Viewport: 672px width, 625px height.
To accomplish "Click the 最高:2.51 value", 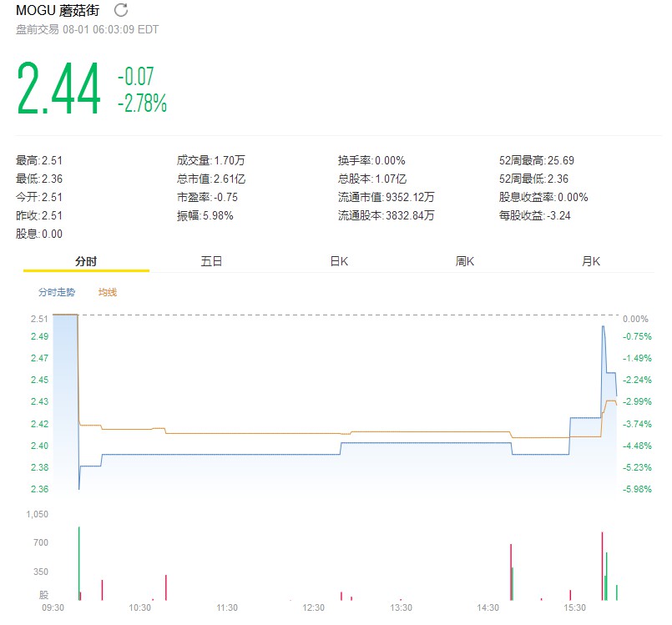I will pos(39,161).
